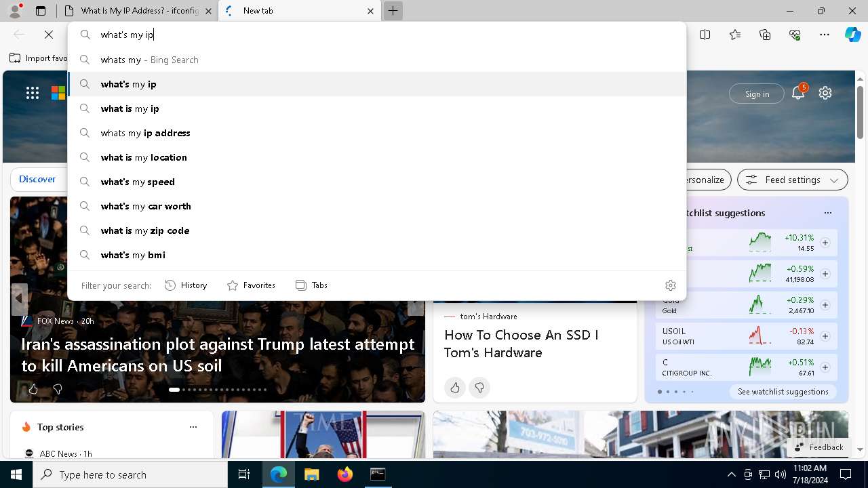Close the New tab tab
The width and height of the screenshot is (868, 488).
click(x=370, y=11)
